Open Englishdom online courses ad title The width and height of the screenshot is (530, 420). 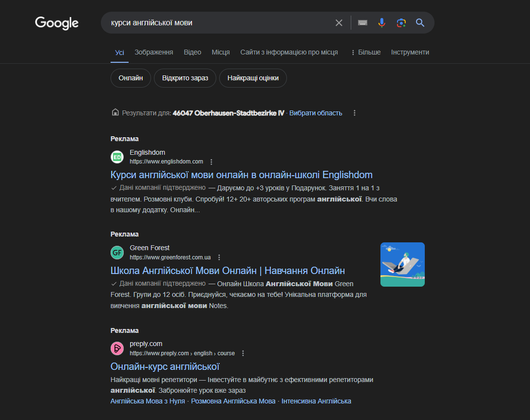click(241, 175)
